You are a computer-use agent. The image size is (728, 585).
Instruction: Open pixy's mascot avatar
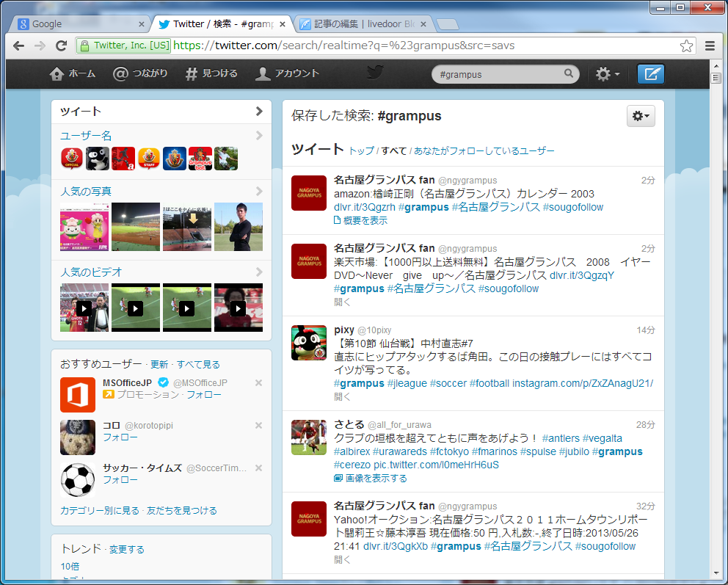(x=309, y=343)
